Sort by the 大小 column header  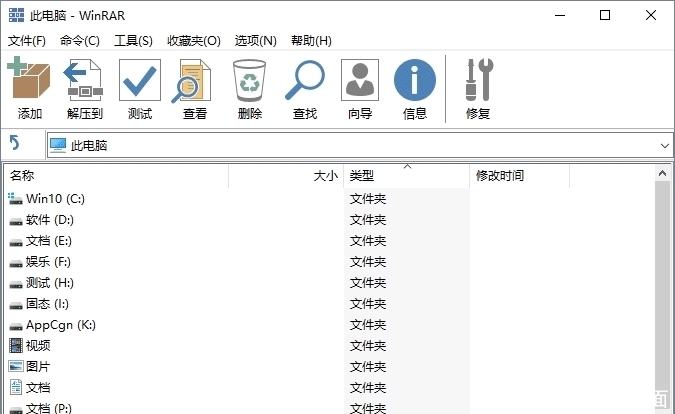coord(286,176)
